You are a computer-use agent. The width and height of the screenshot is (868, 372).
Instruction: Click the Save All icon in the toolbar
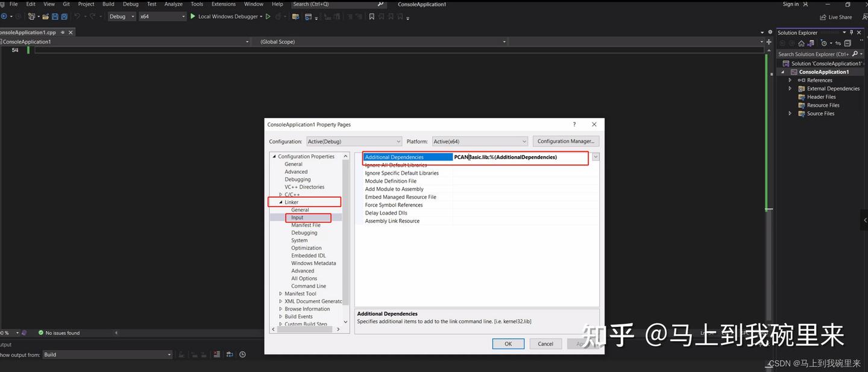(64, 16)
